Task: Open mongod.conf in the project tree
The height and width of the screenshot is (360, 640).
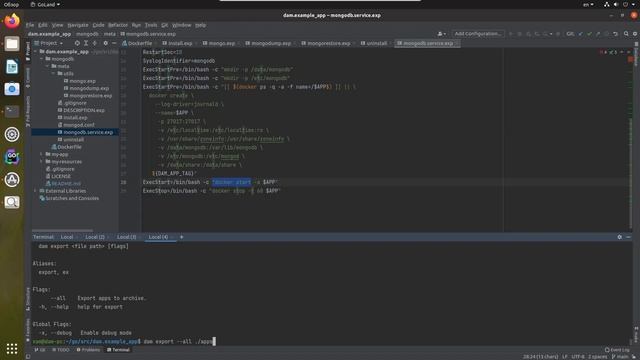Action: pyautogui.click(x=79, y=125)
